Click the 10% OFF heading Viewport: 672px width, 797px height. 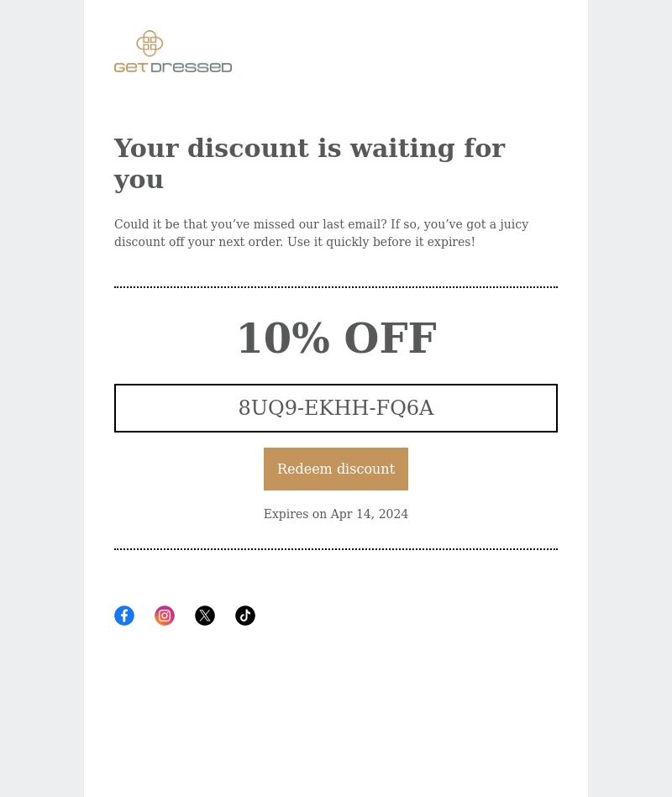337,338
